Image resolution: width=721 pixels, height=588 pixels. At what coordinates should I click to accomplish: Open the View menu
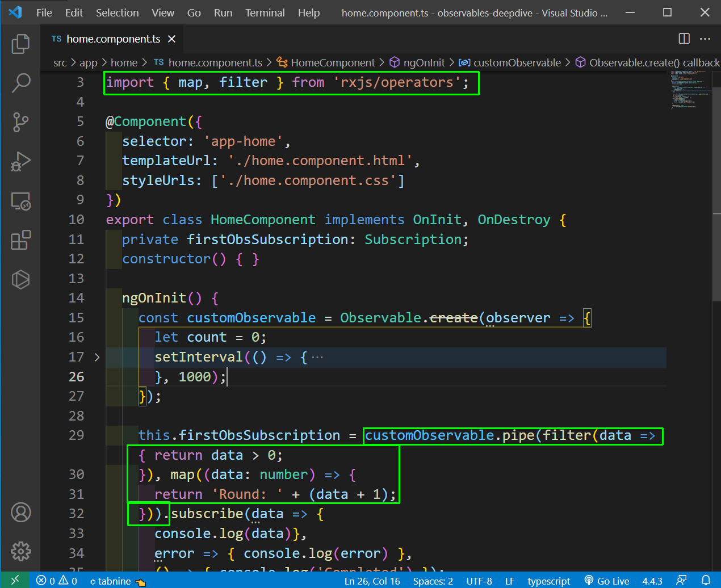163,12
